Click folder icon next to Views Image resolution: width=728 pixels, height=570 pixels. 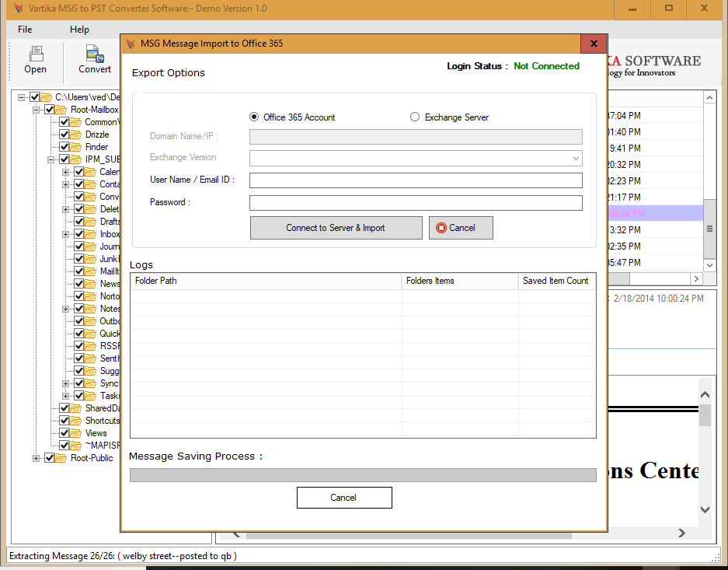click(75, 433)
